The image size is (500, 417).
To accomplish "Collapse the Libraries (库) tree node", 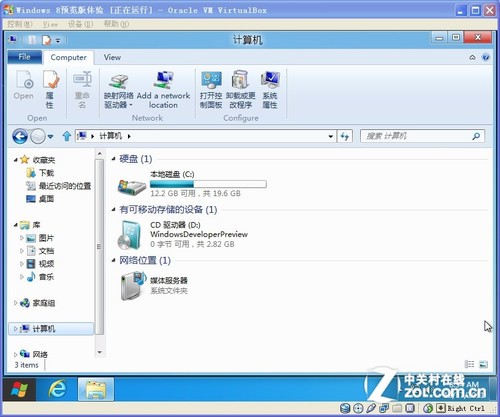I will (16, 225).
